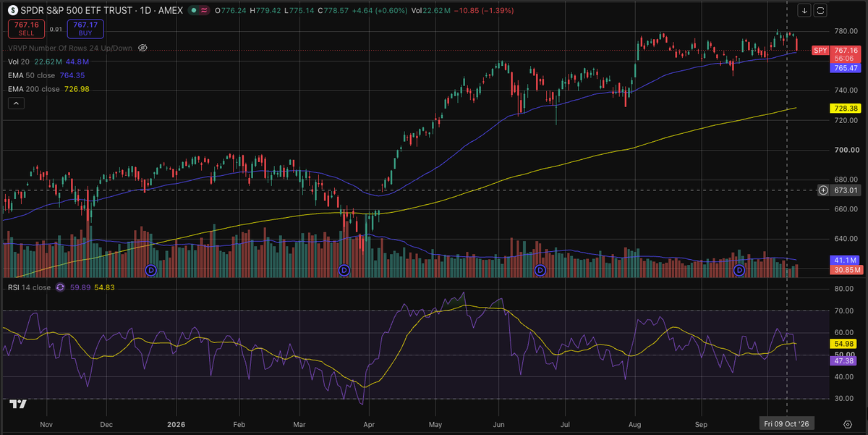Open the dividend marker in late June
Screen dimensions: 868x435
point(540,270)
